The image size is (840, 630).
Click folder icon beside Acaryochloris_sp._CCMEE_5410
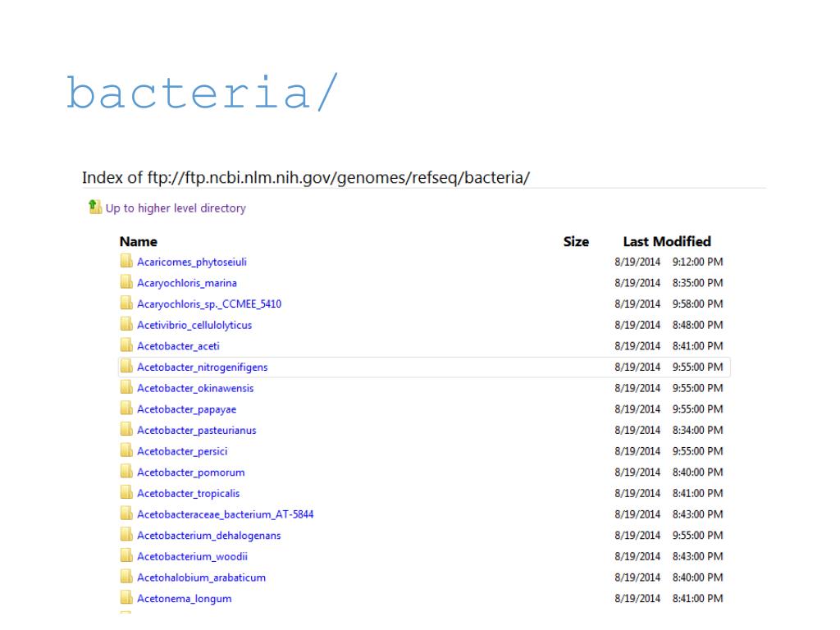(126, 304)
